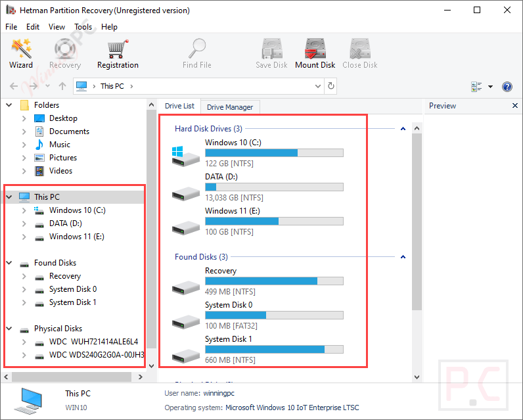Click This PC in address bar
Screen dimensions: 523x420
pos(112,86)
